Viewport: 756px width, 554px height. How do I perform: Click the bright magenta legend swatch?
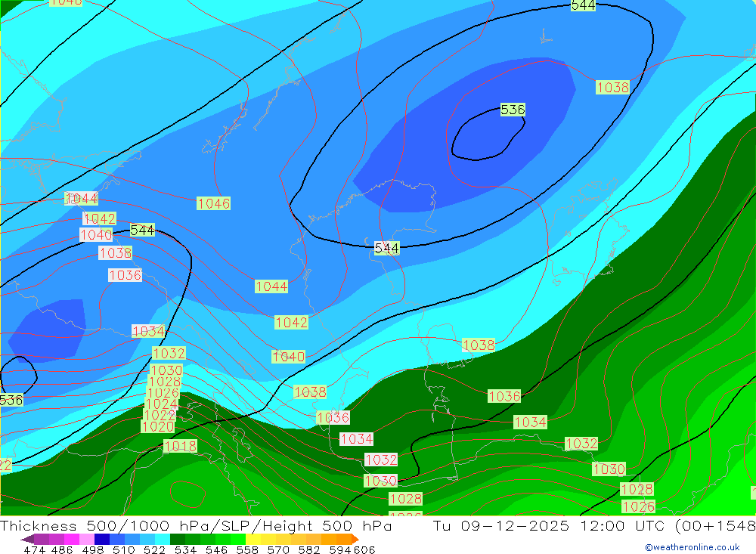tap(72, 539)
